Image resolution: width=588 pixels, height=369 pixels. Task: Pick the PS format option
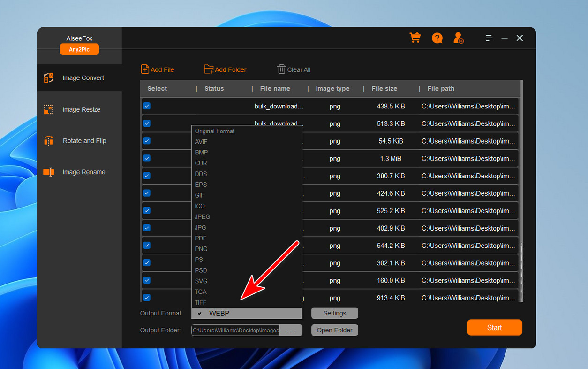point(247,260)
